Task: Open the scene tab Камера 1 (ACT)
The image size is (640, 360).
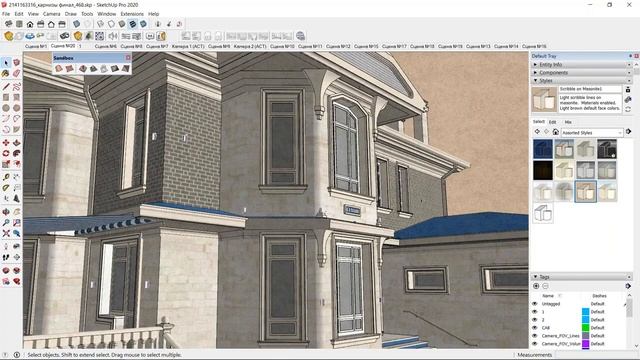Action: [x=188, y=47]
